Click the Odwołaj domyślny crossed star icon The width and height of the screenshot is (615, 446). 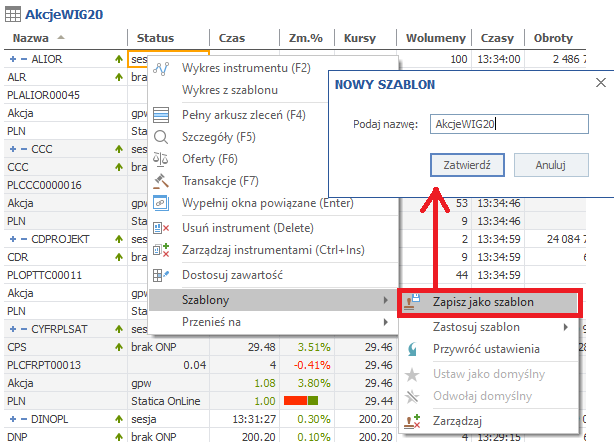pos(412,397)
